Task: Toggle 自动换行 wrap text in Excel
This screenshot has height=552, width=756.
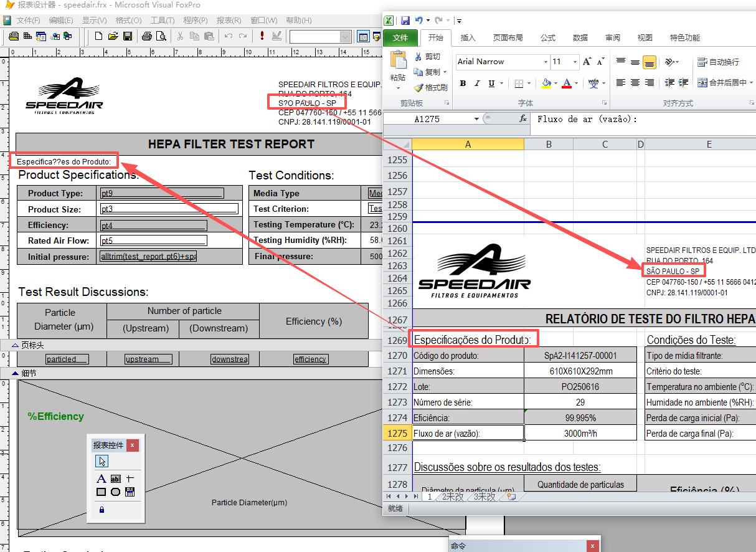Action: point(718,62)
